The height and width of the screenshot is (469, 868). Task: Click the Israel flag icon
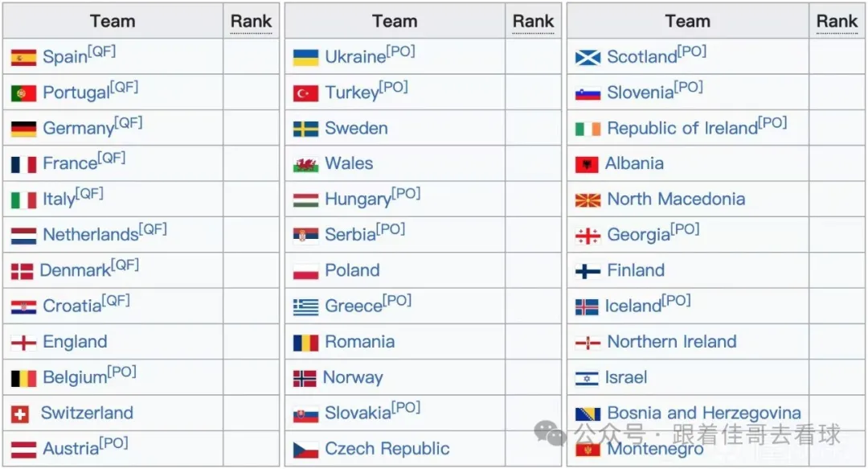coord(588,378)
